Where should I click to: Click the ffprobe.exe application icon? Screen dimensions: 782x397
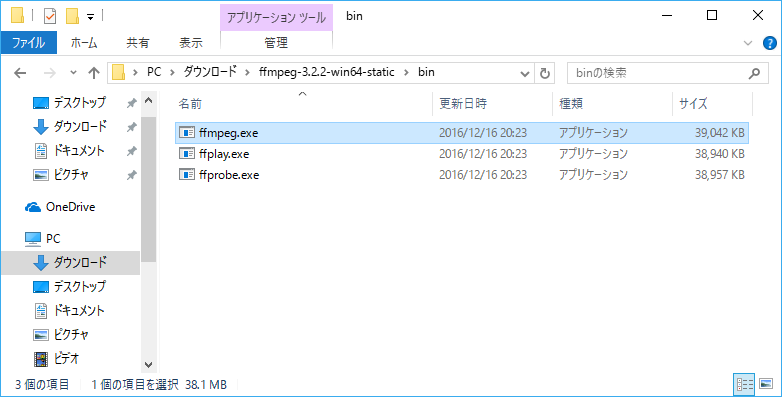coord(187,175)
